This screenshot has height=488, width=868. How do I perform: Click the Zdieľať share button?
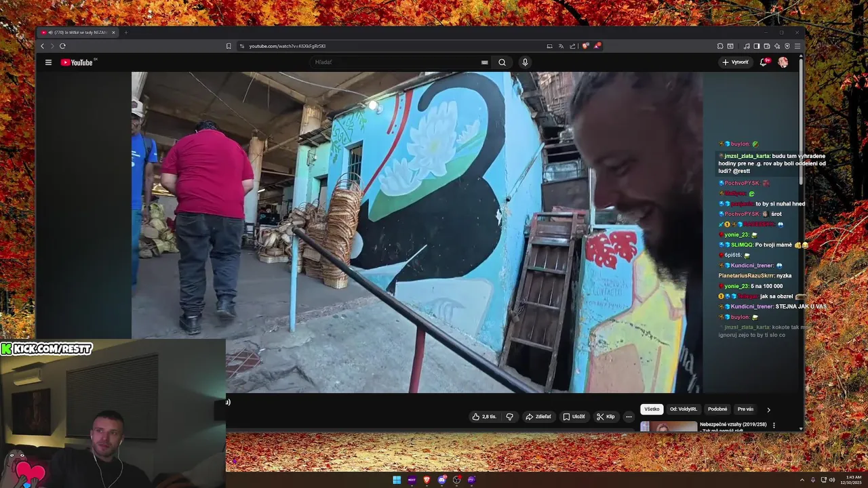pos(538,417)
